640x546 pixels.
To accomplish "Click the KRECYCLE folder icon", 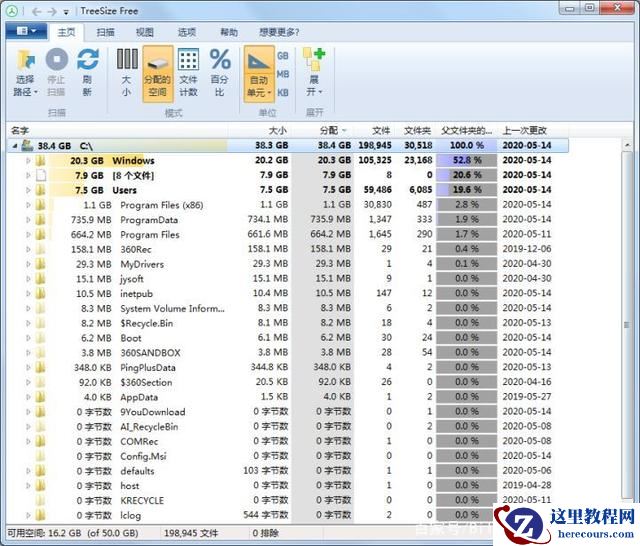I will tap(40, 500).
